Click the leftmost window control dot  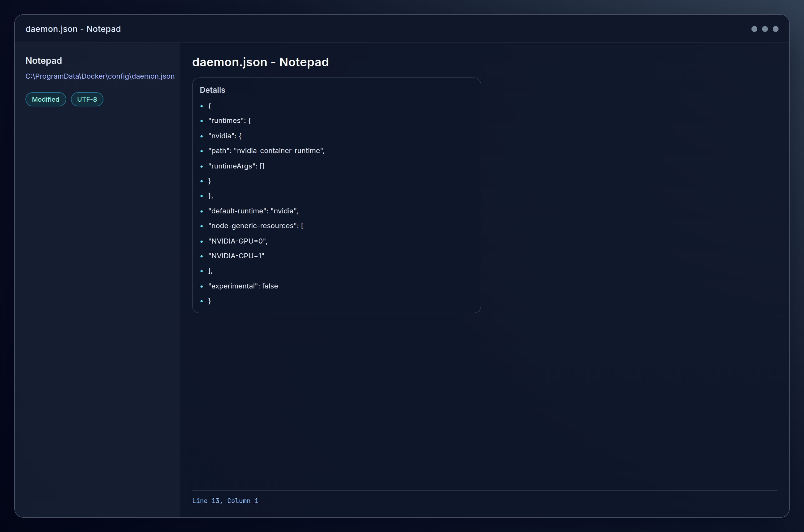[754, 29]
